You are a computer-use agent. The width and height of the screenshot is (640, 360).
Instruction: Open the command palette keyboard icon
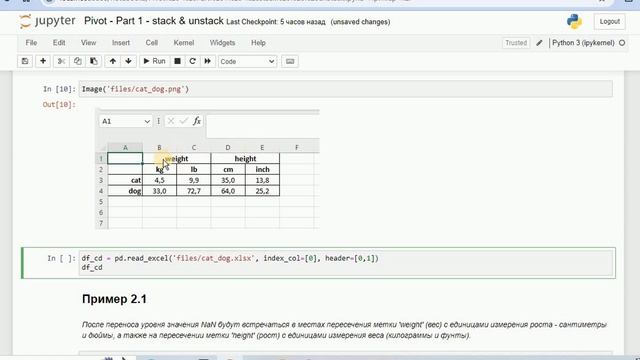click(x=290, y=61)
